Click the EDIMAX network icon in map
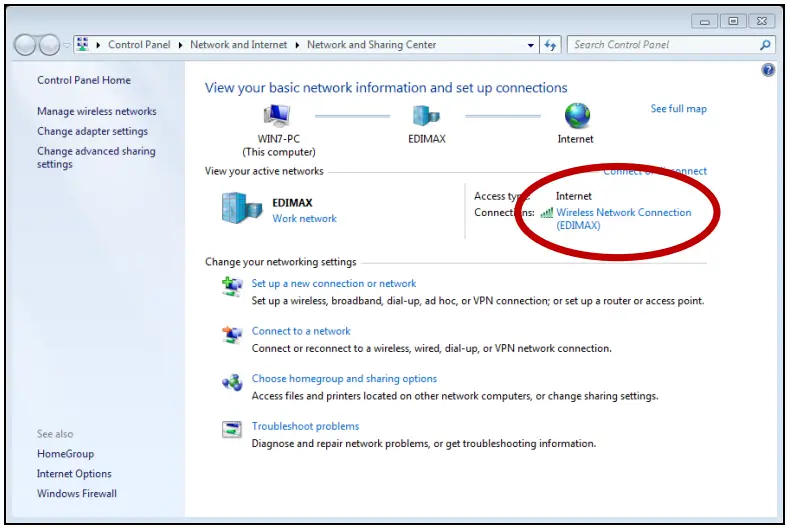This screenshot has height=528, width=789. (x=426, y=116)
